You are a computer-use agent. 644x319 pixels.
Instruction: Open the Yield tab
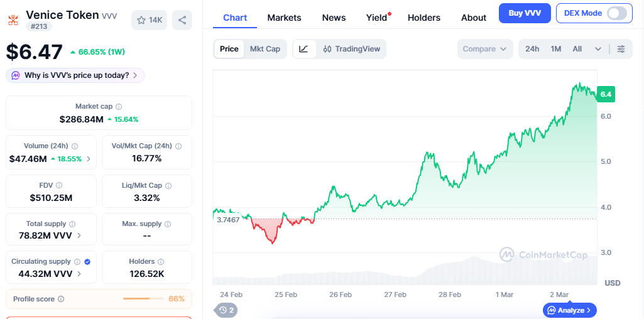[x=378, y=18]
